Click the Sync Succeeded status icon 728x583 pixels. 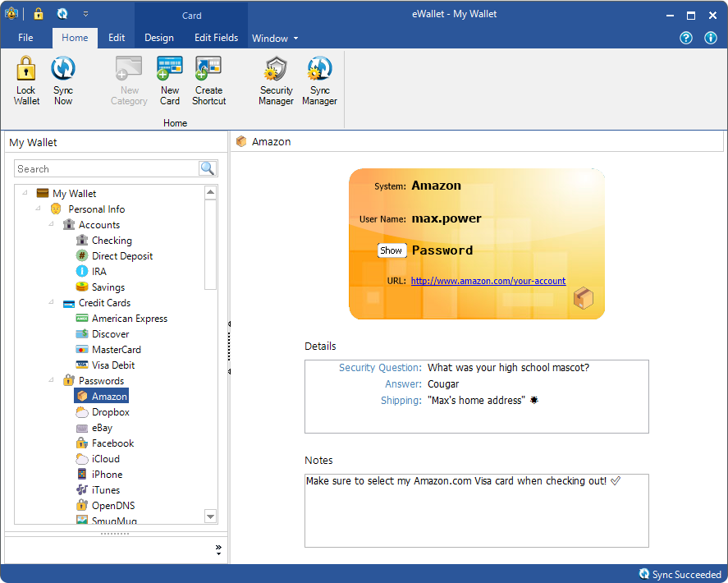coord(644,574)
